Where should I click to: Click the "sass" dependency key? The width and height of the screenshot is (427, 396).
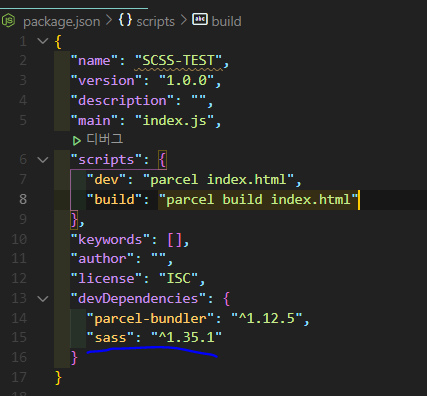110,338
